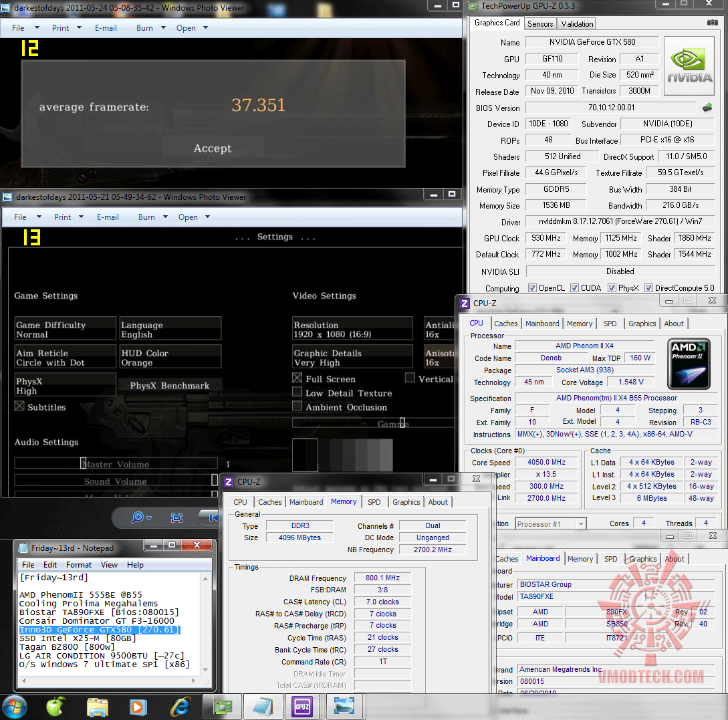This screenshot has width=728, height=720.
Task: Click the zoom magnifier icon in Photo Viewer
Action: [x=138, y=517]
